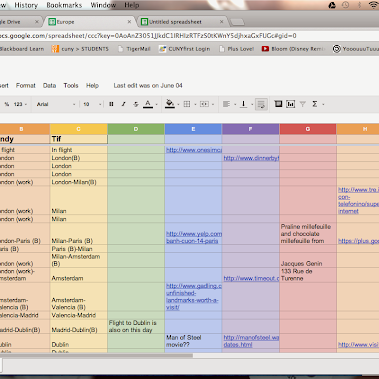The image size is (379, 379).
Task: Select column G header
Action: pyautogui.click(x=308, y=129)
